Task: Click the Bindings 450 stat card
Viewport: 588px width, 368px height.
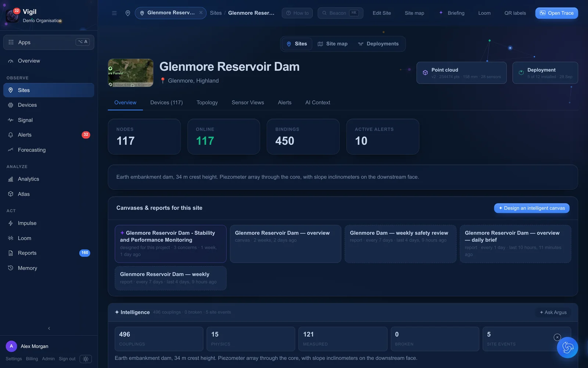Action: click(x=303, y=137)
